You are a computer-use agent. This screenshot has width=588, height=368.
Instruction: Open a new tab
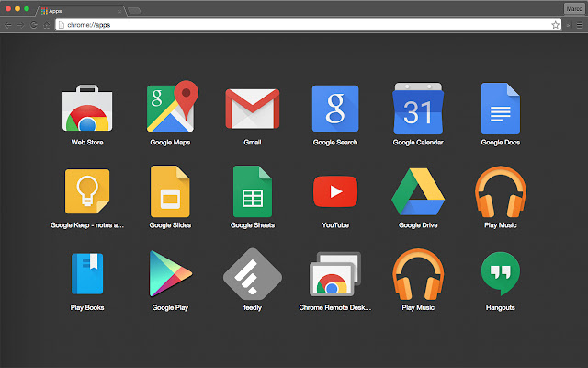[134, 11]
